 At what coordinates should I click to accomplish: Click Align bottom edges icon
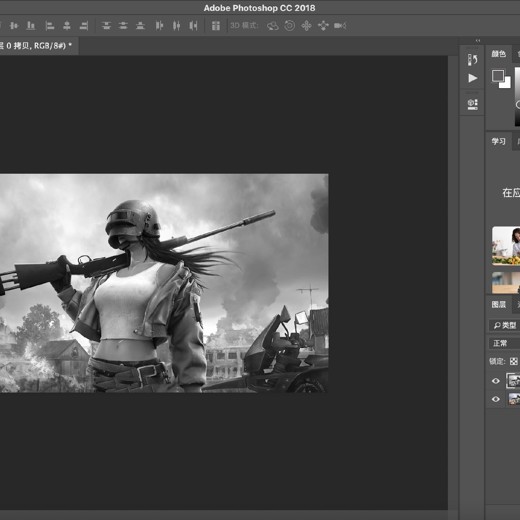[x=31, y=26]
